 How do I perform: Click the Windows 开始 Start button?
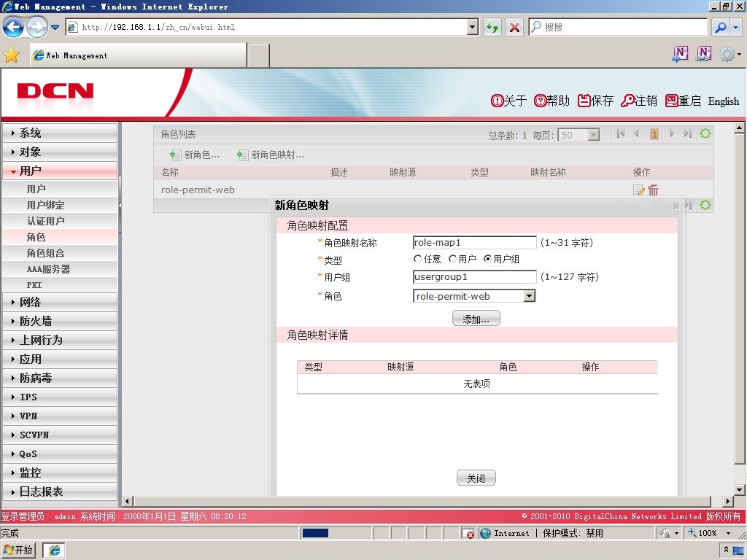[18, 551]
